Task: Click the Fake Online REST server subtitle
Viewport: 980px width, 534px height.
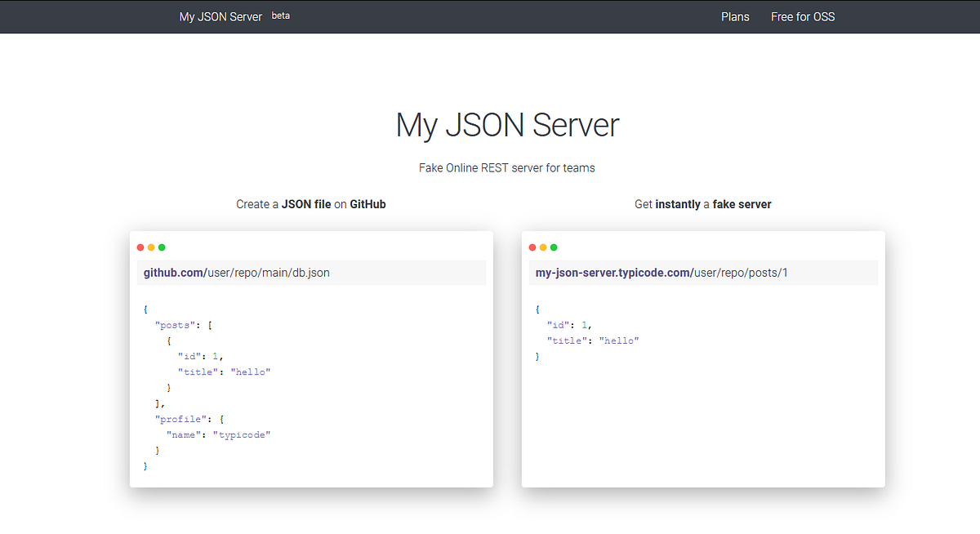Action: tap(507, 168)
